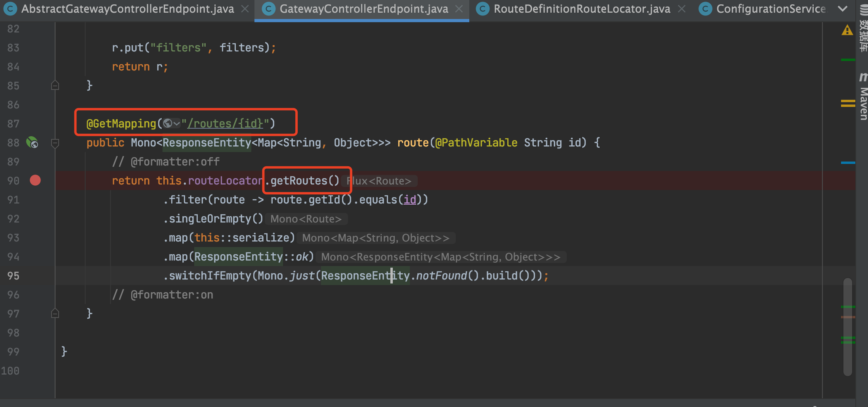Click the class icon on RouteDefinitionRouteLocator tab

point(482,9)
